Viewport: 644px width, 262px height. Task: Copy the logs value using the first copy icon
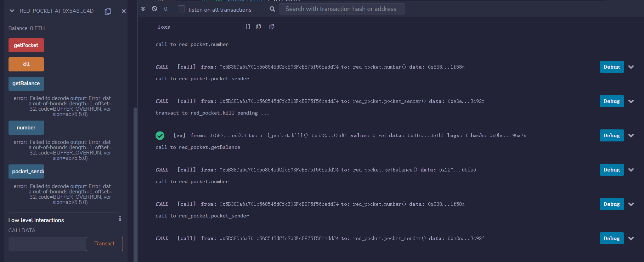(259, 27)
